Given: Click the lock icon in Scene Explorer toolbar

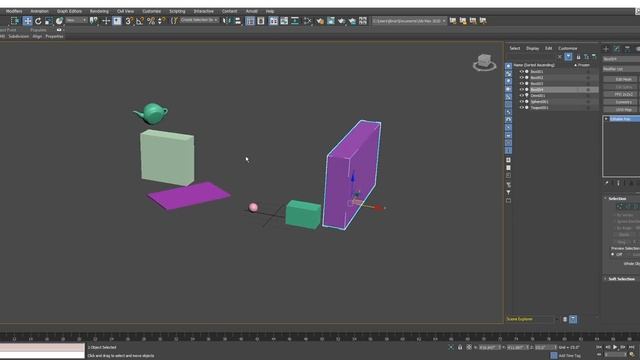Looking at the screenshot, I should [x=578, y=57].
